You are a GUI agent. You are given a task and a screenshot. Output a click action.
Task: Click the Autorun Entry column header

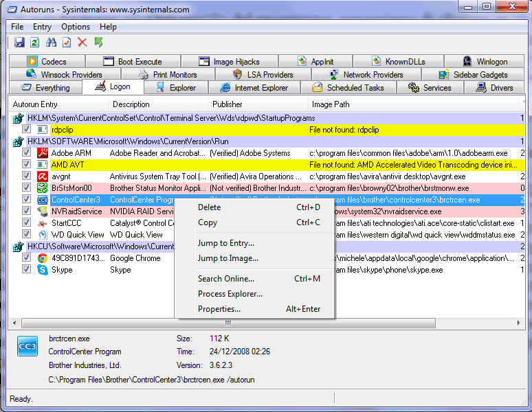coord(58,104)
